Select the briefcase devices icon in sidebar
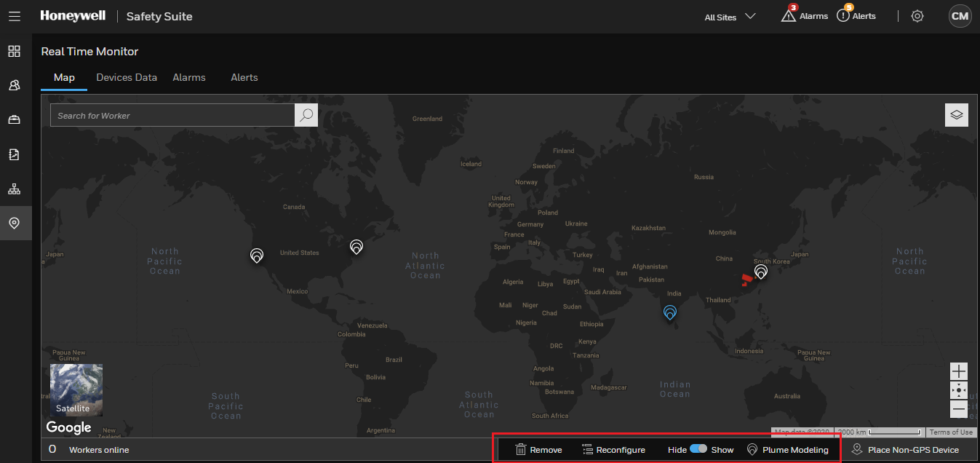 (15, 119)
